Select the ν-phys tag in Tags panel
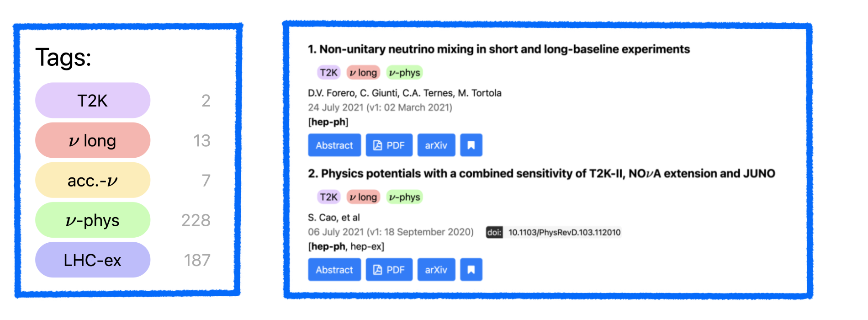This screenshot has height=320, width=868. 93,220
